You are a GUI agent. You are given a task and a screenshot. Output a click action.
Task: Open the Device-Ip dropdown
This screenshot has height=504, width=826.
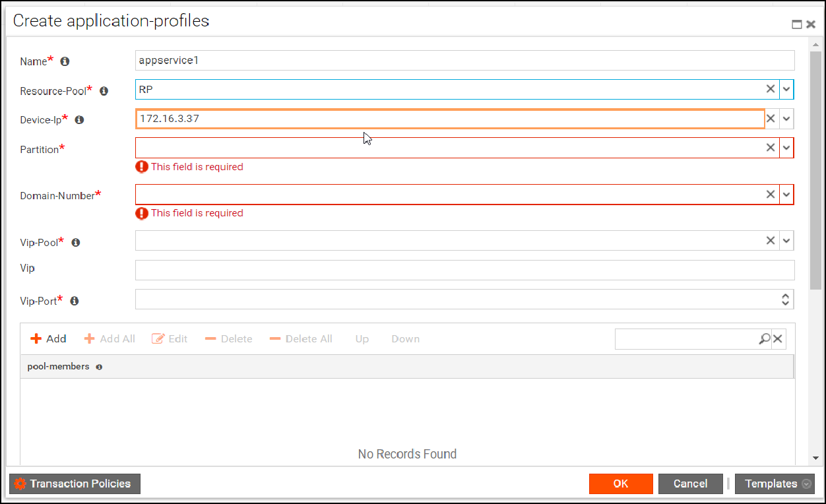coord(786,119)
